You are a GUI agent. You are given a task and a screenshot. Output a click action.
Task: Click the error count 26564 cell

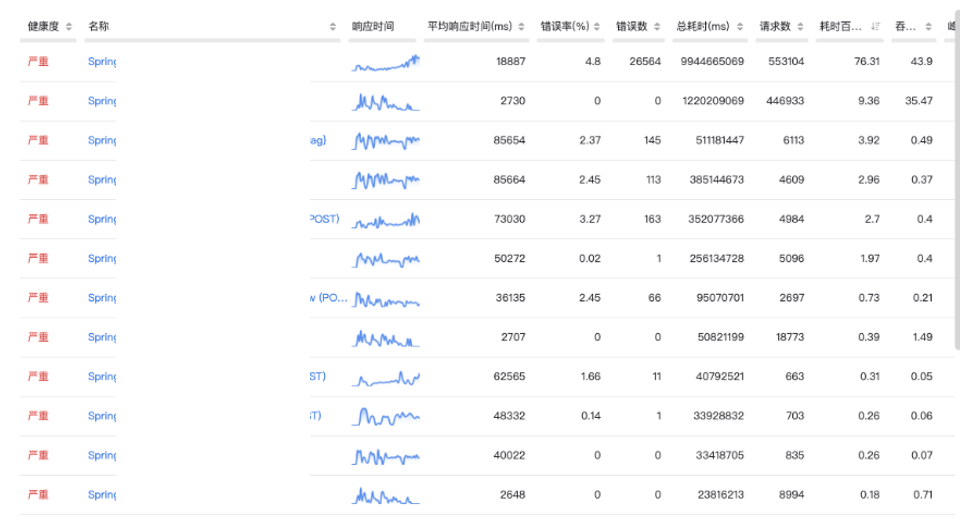tap(644, 62)
